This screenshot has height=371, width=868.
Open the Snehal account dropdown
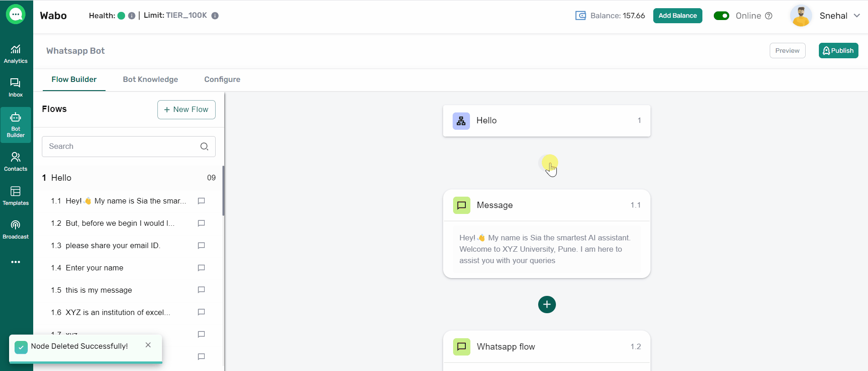pos(857,15)
